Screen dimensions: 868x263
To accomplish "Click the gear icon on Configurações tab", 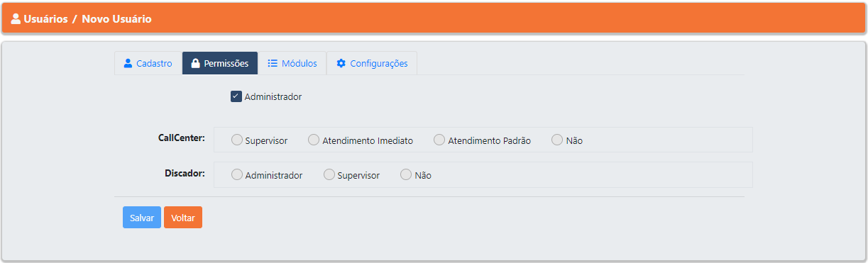I will tap(341, 63).
